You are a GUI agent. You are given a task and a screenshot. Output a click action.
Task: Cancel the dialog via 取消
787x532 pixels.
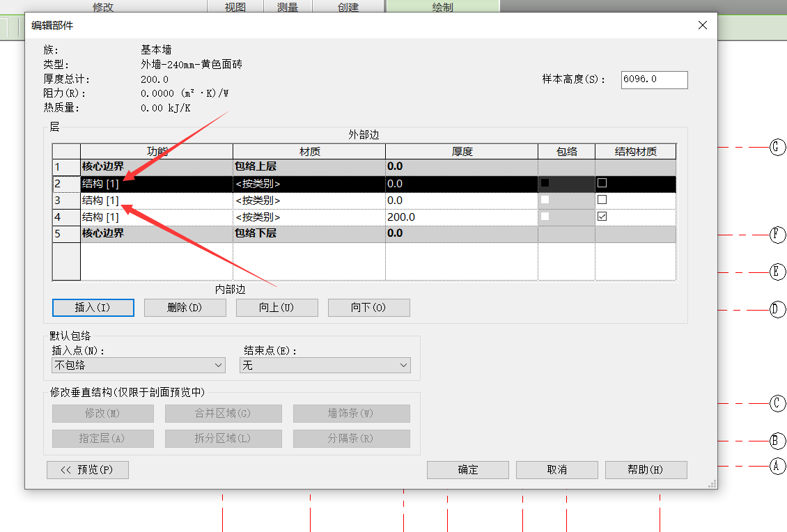pos(556,470)
